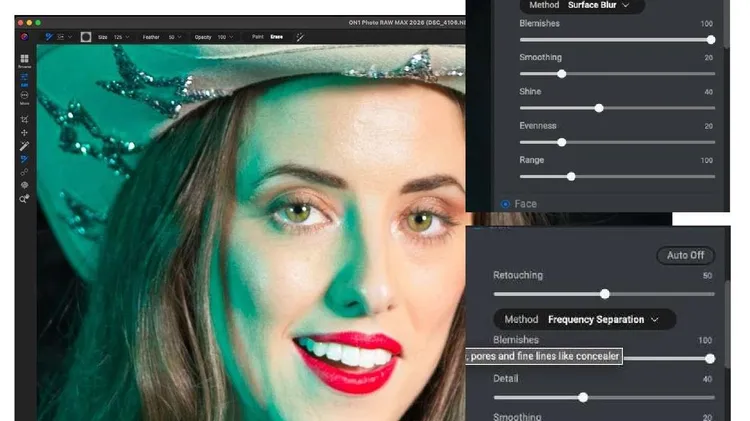Select the Move/Transform tool

[24, 132]
